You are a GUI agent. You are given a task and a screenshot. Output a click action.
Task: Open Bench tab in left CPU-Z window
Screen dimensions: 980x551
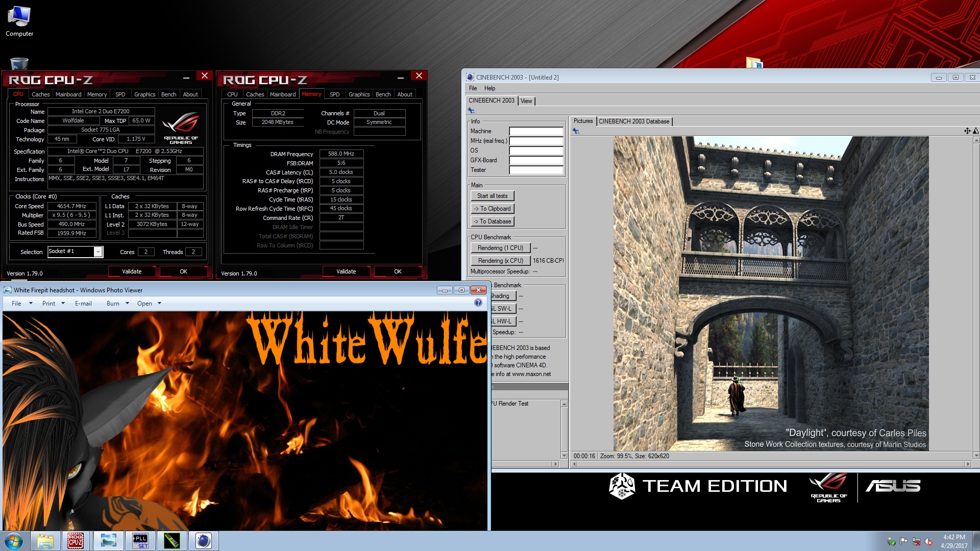168,94
